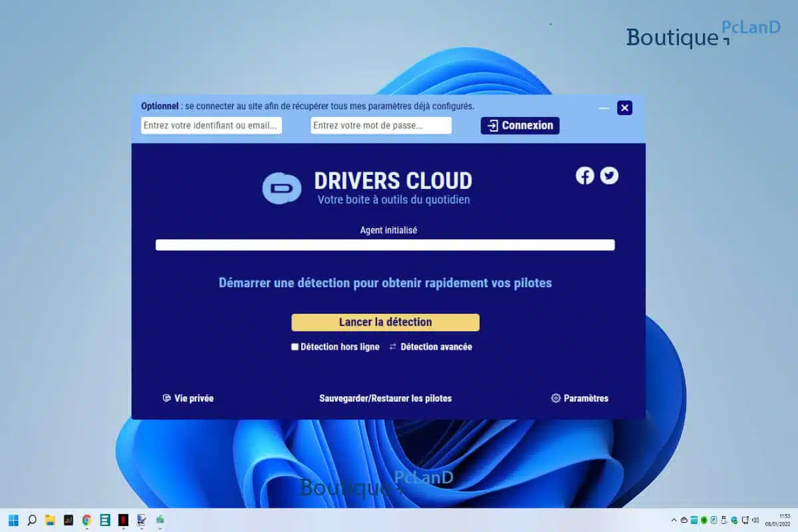Click the DriversCloud logo icon

tap(282, 188)
